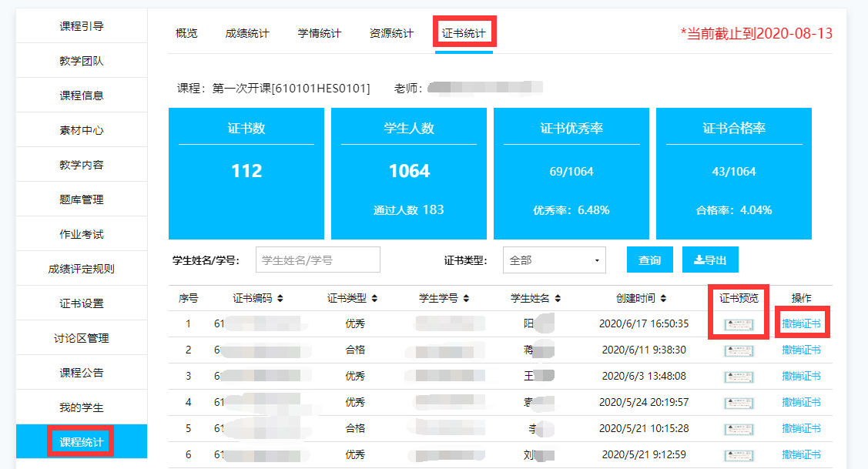This screenshot has height=469, width=868.
Task: Open certificate preview thumbnail in row 1
Action: click(739, 324)
